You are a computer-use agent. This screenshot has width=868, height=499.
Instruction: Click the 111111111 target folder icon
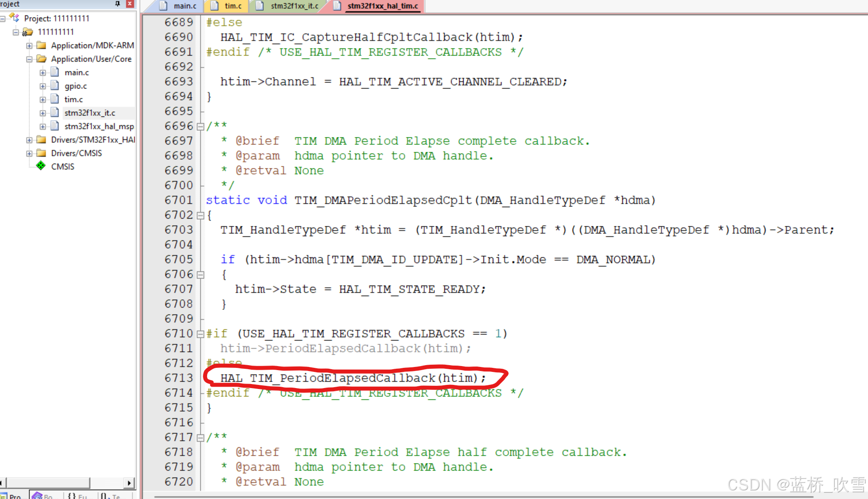[28, 32]
